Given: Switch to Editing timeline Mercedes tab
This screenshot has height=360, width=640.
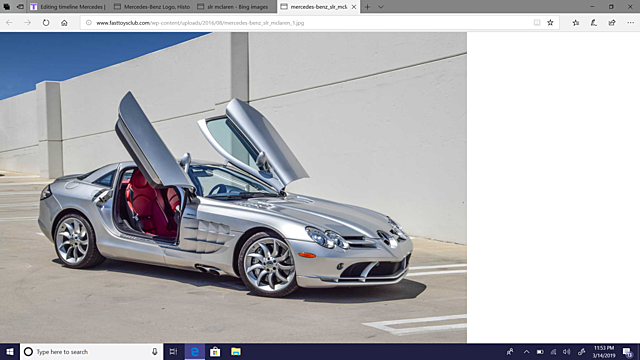Looking at the screenshot, I should point(68,7).
